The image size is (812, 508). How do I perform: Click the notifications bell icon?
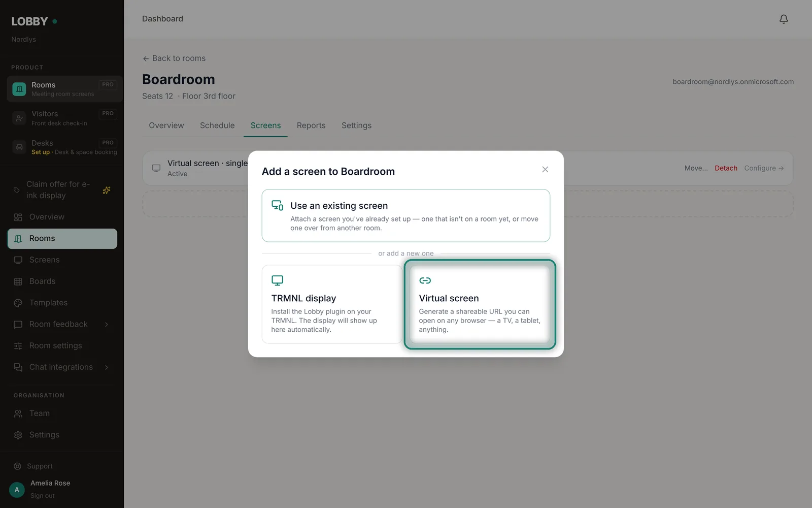[784, 19]
